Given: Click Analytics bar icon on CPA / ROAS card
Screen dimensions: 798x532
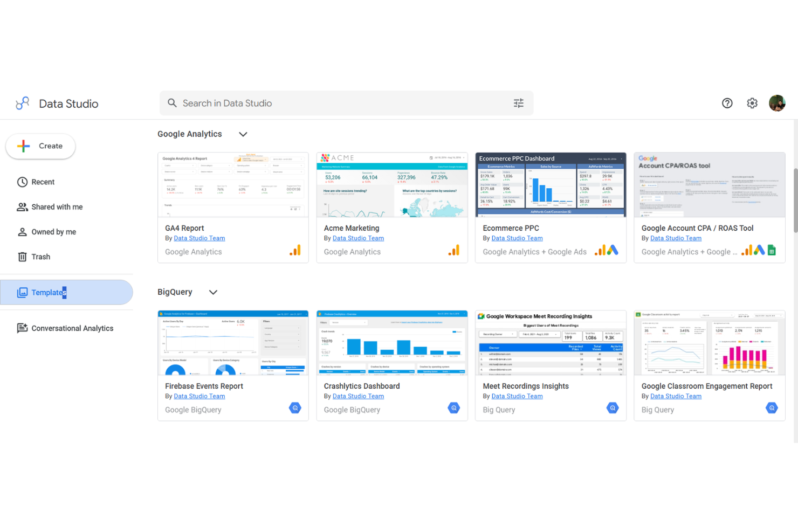Looking at the screenshot, I should [x=747, y=251].
